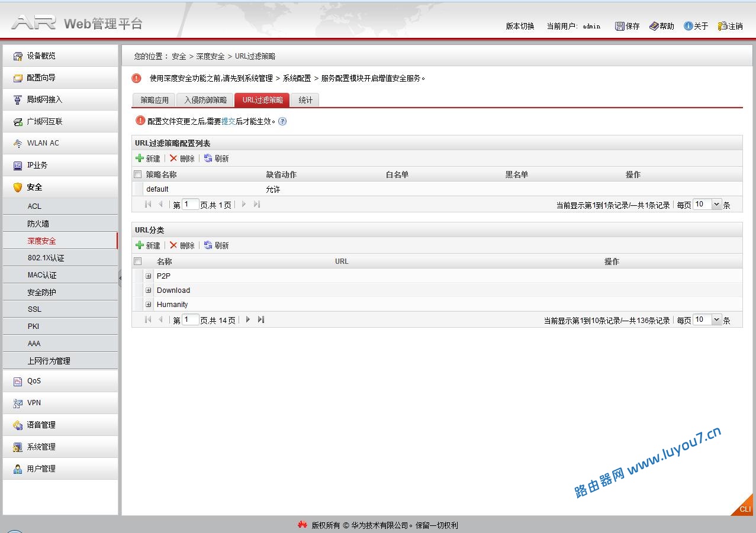This screenshot has height=533, width=756.
Task: Open ACL submenu item
Action: 60,206
